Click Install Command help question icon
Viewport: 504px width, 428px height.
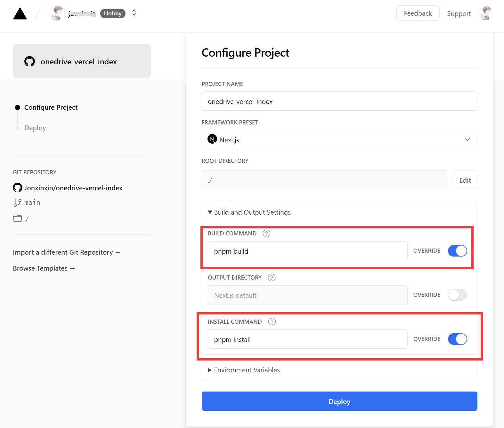272,322
